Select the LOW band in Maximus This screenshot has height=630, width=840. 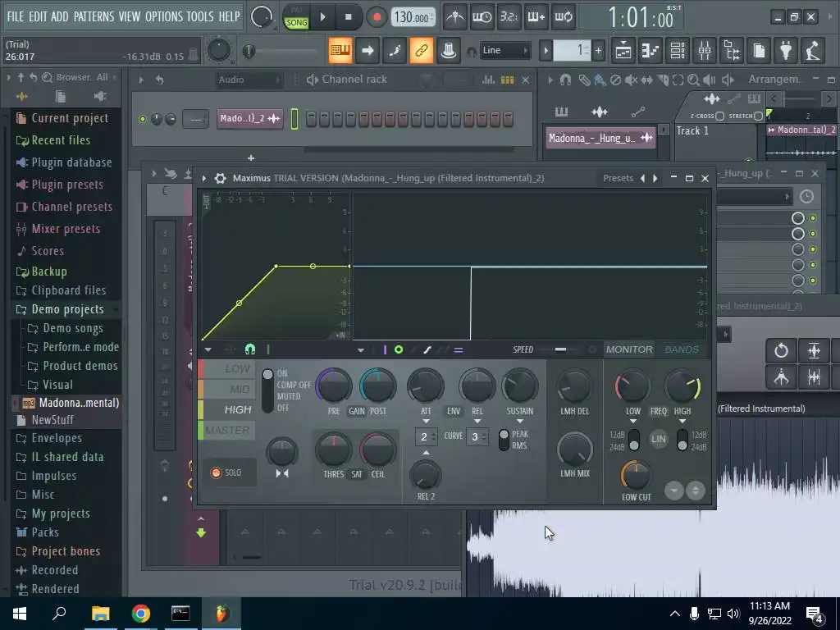coord(227,369)
